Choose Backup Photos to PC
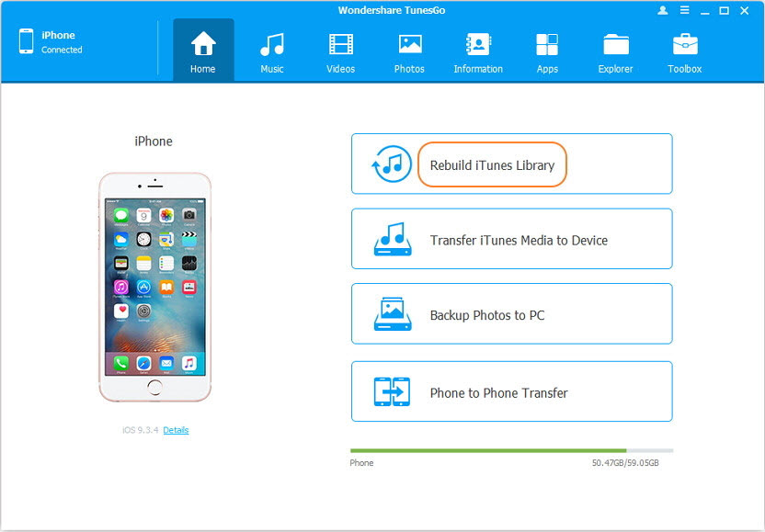765x532 pixels. pos(511,314)
